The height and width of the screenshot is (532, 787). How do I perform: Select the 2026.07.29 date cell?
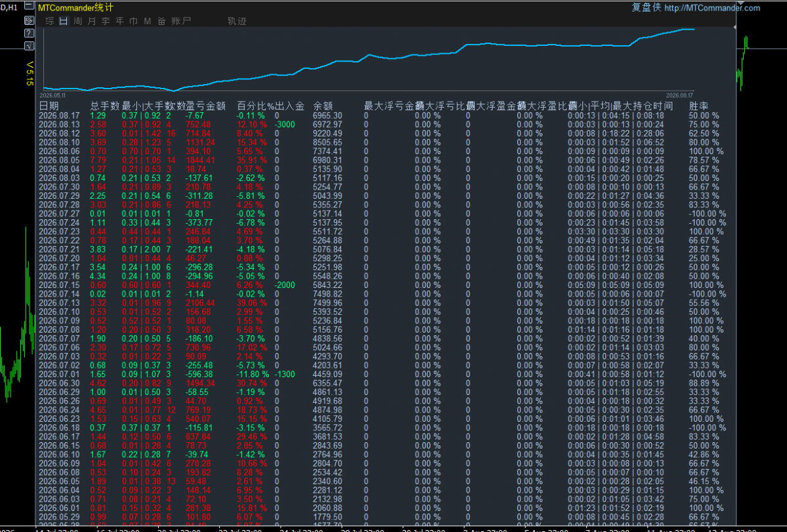pos(60,195)
